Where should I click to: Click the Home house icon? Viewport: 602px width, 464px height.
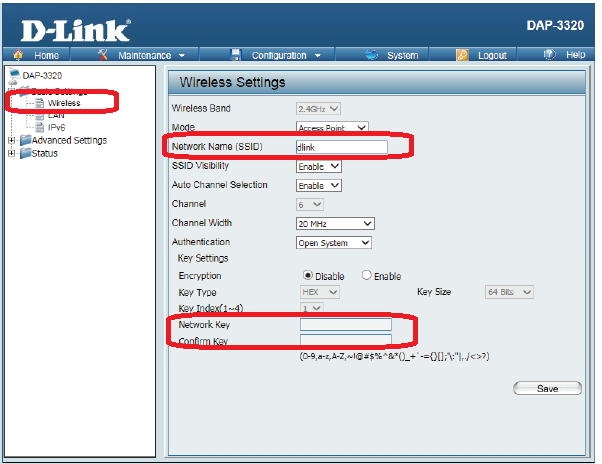(18, 55)
